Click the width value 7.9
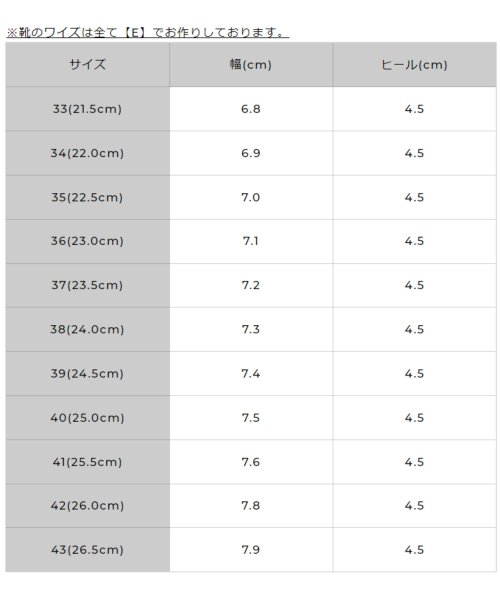This screenshot has height=600, width=500. pyautogui.click(x=251, y=550)
